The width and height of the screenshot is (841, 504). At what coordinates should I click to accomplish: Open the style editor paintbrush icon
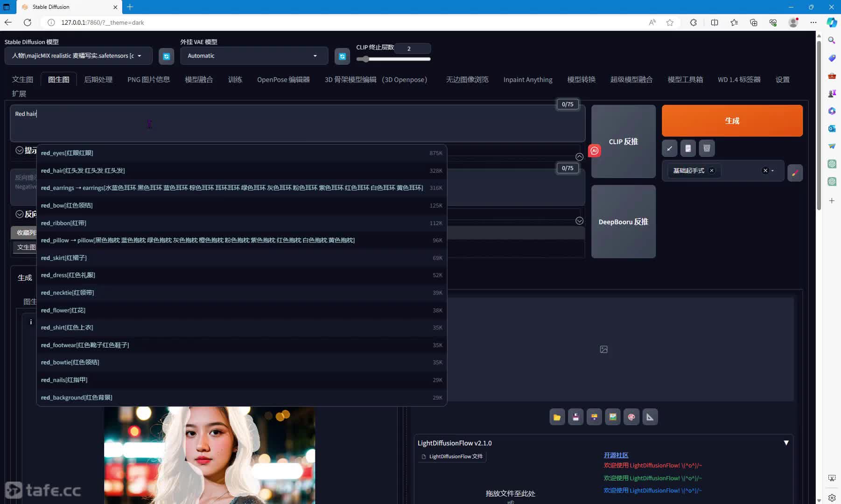point(795,173)
